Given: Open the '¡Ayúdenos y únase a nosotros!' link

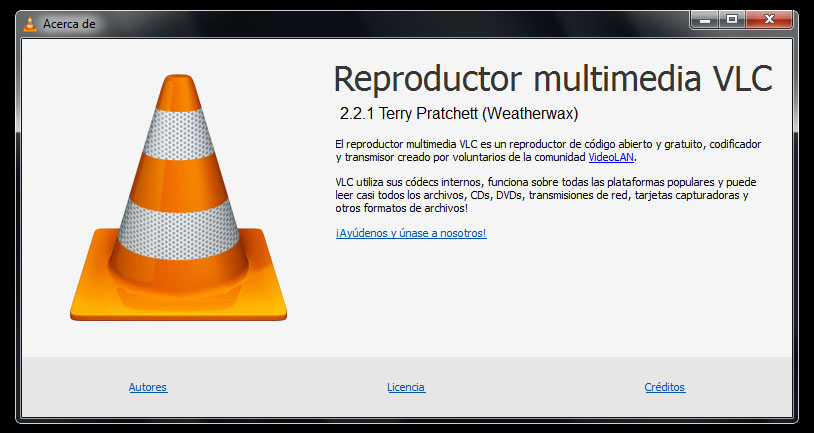Looking at the screenshot, I should point(411,234).
